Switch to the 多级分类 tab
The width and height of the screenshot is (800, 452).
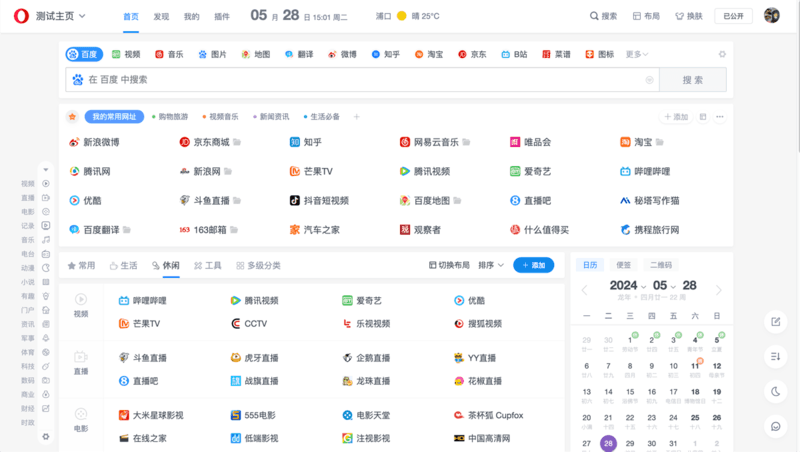click(x=258, y=265)
